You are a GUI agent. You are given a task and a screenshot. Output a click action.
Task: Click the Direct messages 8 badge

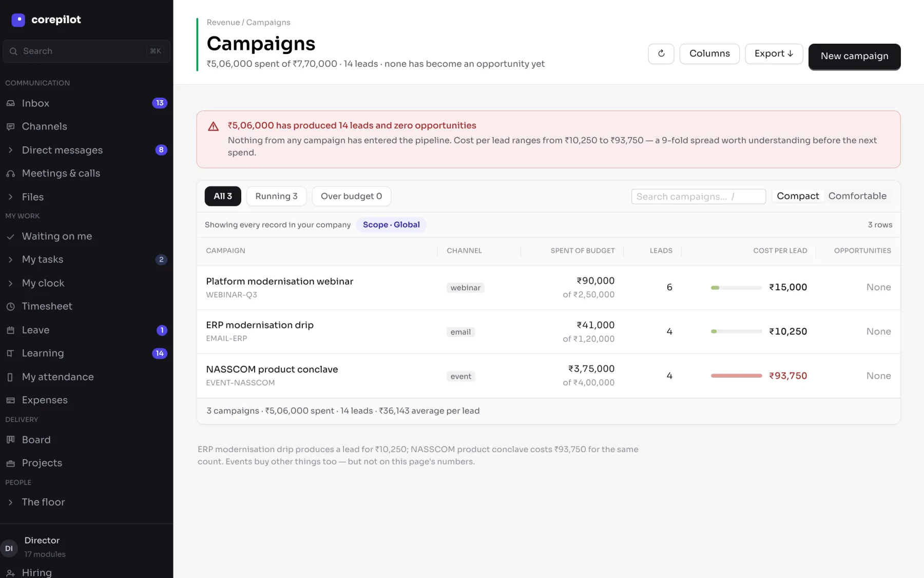161,150
